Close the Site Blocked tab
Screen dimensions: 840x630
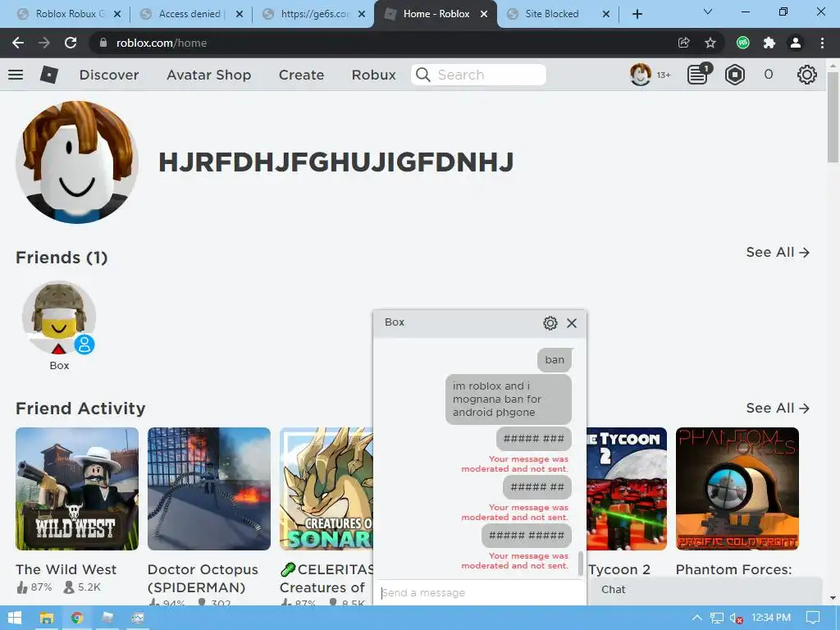pos(606,14)
